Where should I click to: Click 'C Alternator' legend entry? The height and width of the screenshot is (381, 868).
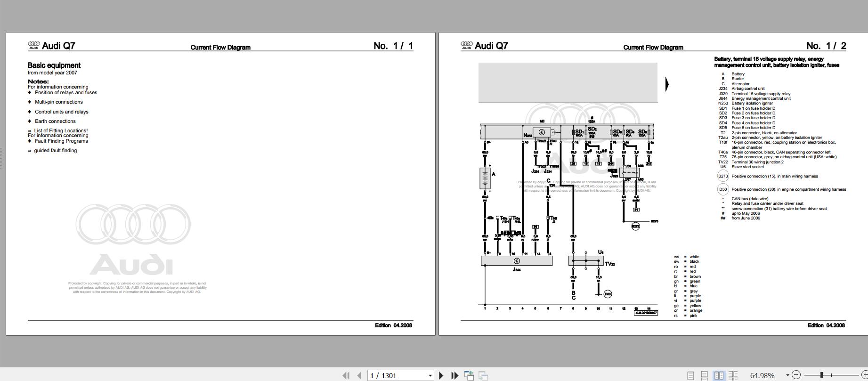[x=735, y=84]
